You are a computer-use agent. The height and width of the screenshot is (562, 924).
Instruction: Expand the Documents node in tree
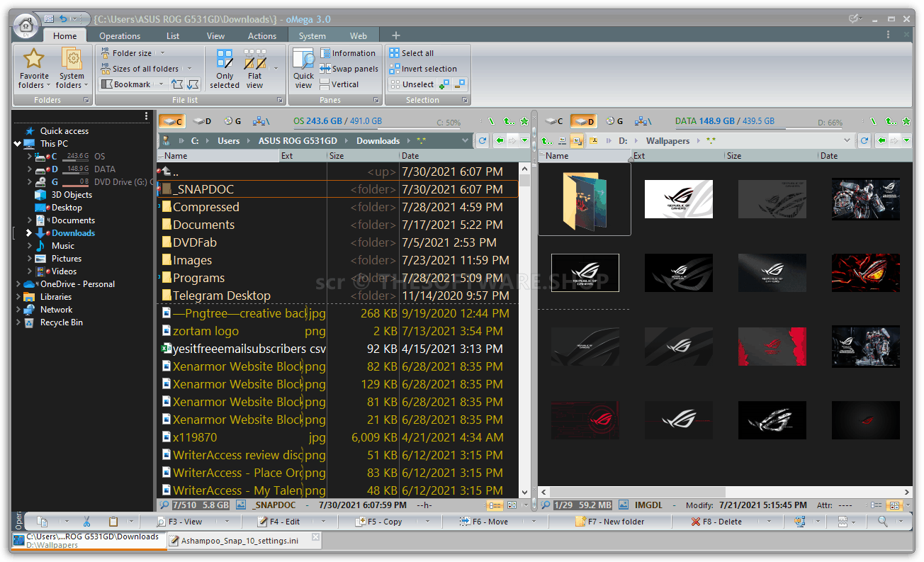point(29,220)
